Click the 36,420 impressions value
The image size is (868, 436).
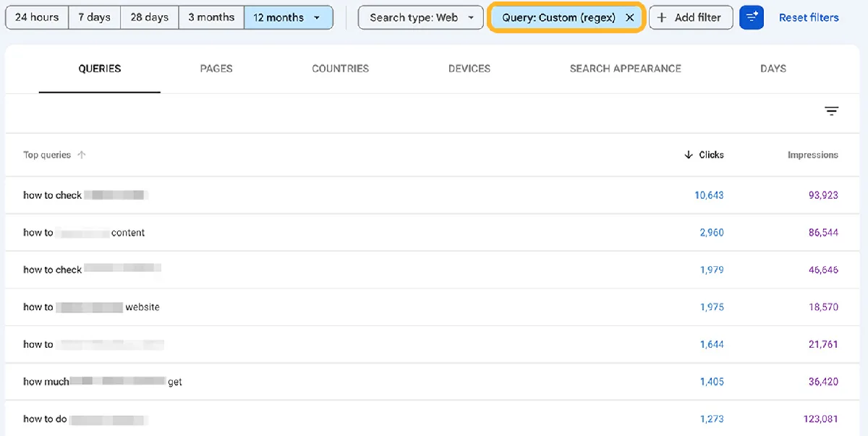coord(823,382)
